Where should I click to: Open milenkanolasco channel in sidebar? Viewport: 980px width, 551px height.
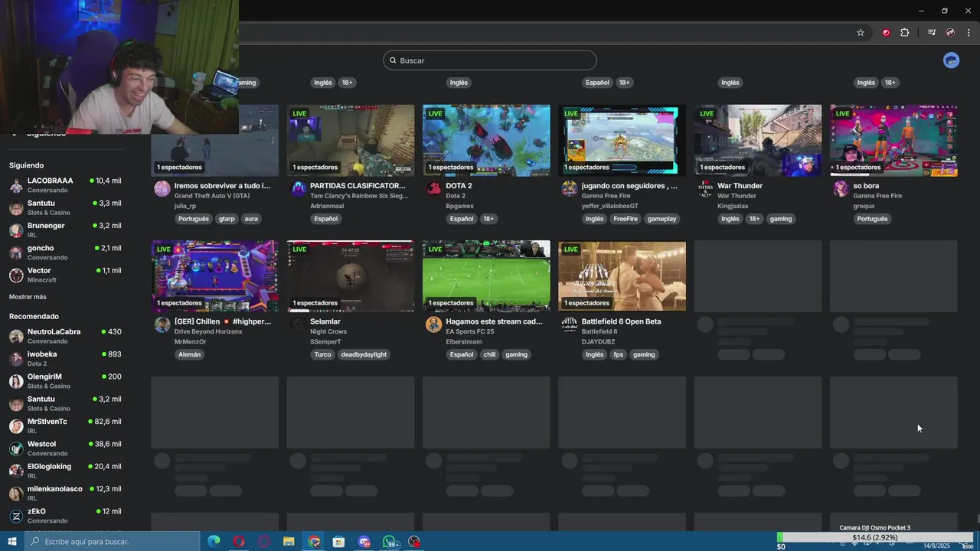[x=65, y=493]
